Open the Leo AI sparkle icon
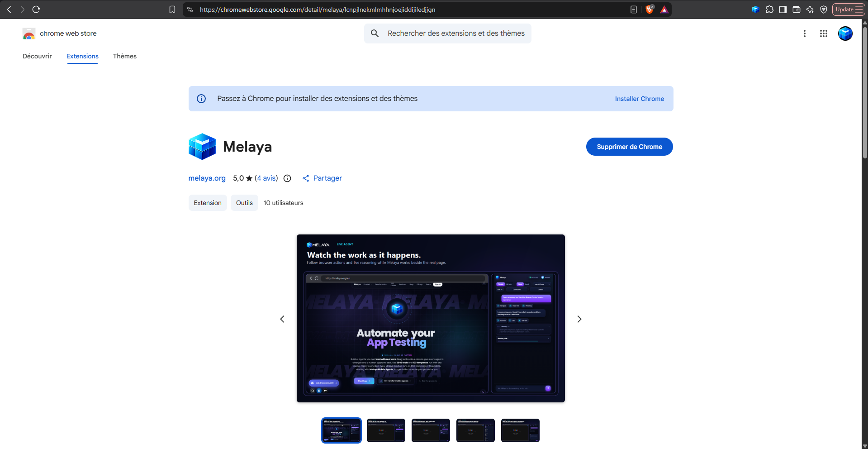 click(x=810, y=10)
